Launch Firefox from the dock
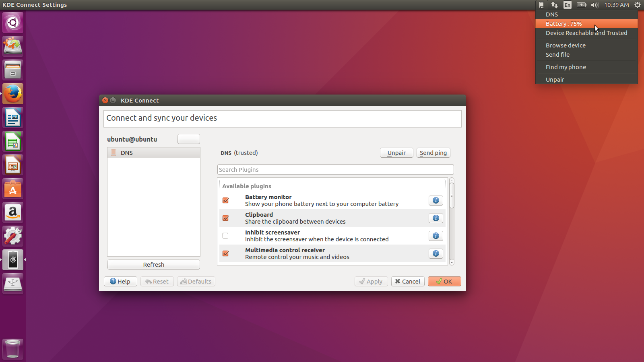Image resolution: width=644 pixels, height=362 pixels. click(12, 93)
